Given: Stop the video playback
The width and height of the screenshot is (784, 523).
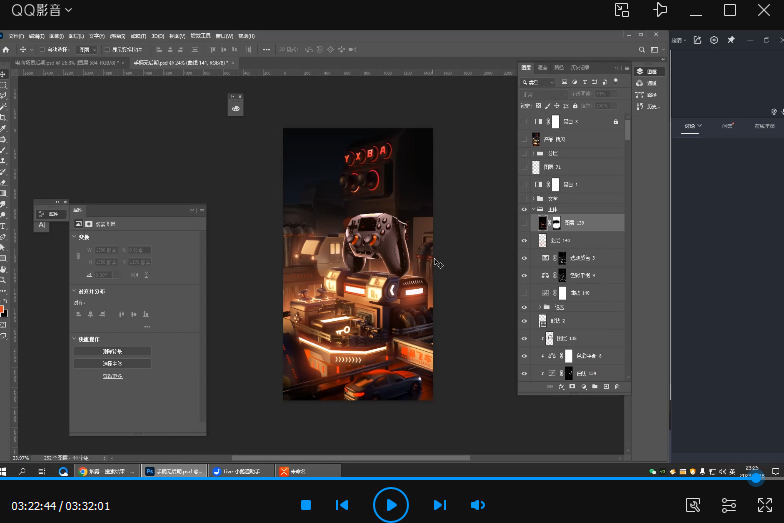Looking at the screenshot, I should [307, 506].
